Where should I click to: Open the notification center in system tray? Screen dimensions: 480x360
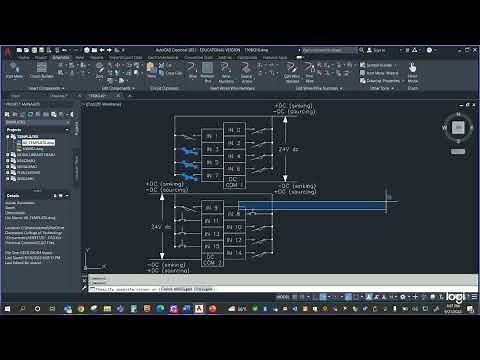[470, 309]
